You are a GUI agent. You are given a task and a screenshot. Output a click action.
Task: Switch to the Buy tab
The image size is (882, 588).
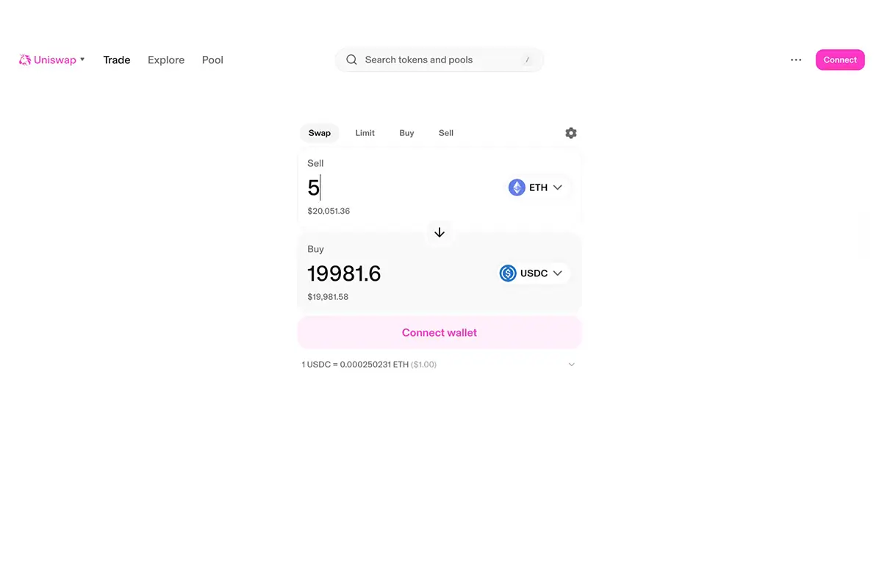tap(407, 133)
